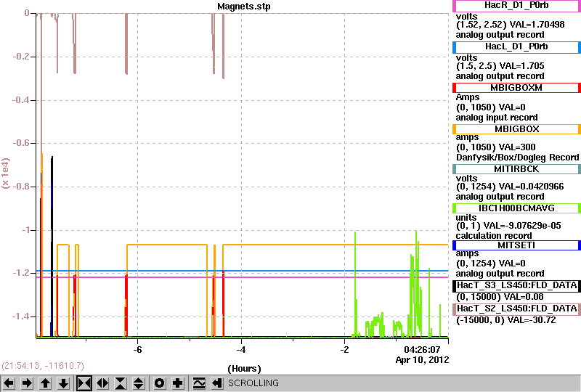Click the vertical zoom-out (up/down triangles) icon
Viewport: 581px width, 392px height.
tap(139, 383)
